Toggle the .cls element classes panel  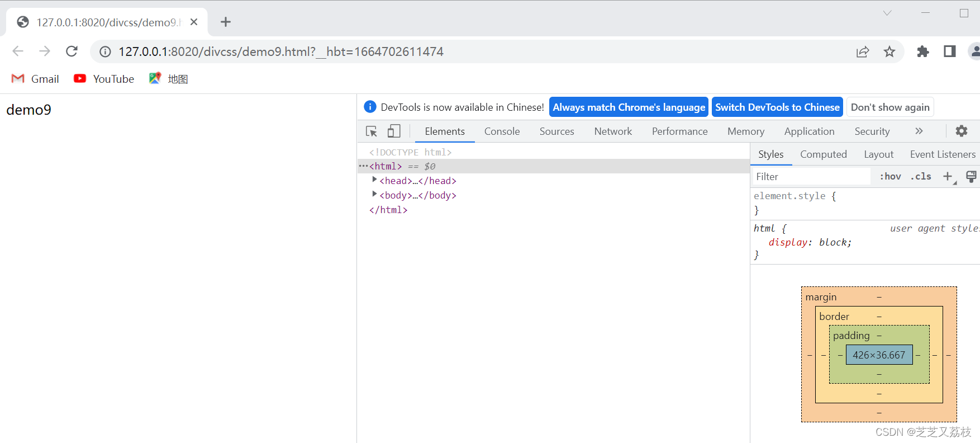[x=921, y=177]
